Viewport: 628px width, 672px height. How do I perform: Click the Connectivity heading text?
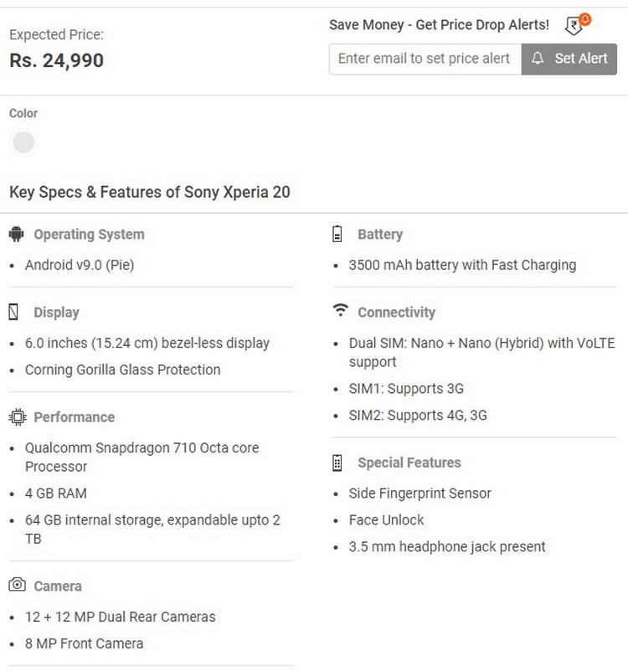(396, 313)
